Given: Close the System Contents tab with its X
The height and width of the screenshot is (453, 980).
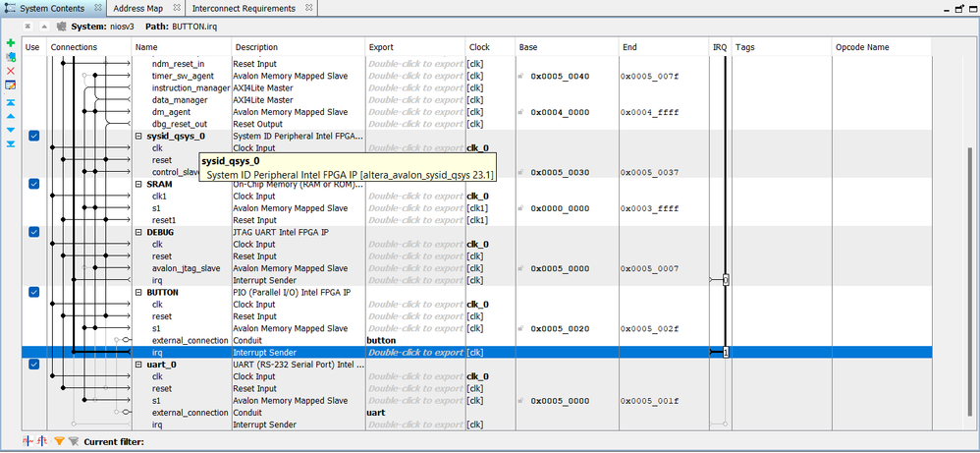Looking at the screenshot, I should (98, 8).
